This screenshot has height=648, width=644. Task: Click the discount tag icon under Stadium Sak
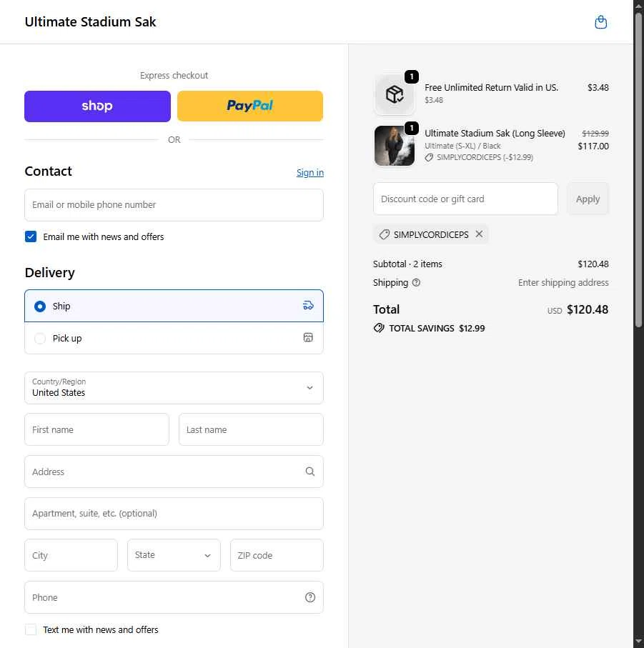(429, 157)
